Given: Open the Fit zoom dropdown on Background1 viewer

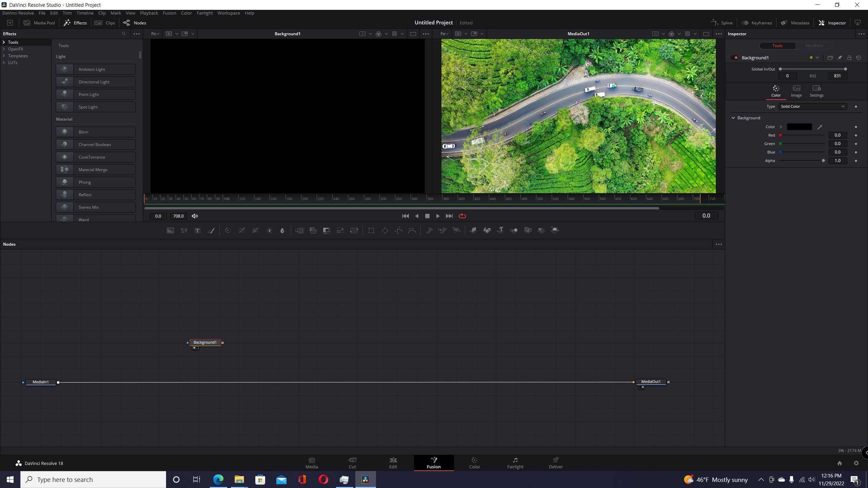Looking at the screenshot, I should [155, 34].
